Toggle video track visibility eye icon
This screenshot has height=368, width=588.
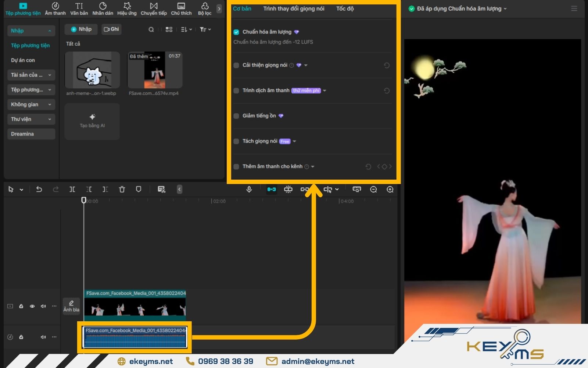coord(32,306)
